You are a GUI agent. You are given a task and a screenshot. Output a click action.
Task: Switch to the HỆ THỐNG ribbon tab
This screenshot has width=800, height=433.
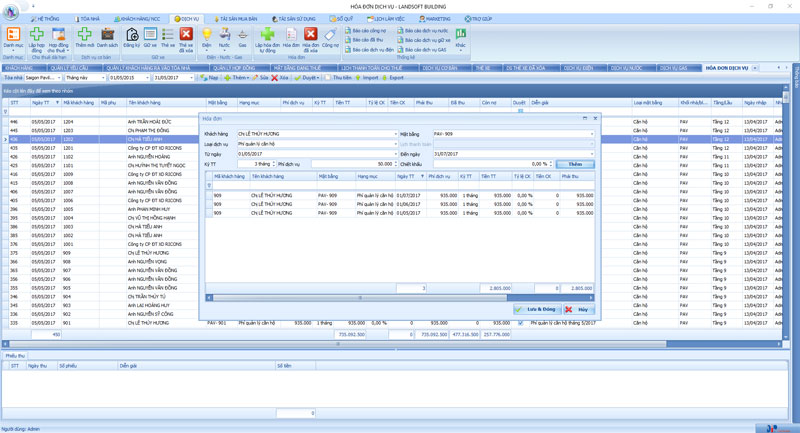(x=45, y=19)
